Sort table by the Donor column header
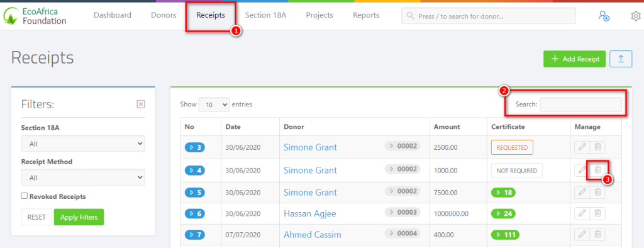The image size is (644, 248). tap(355, 127)
